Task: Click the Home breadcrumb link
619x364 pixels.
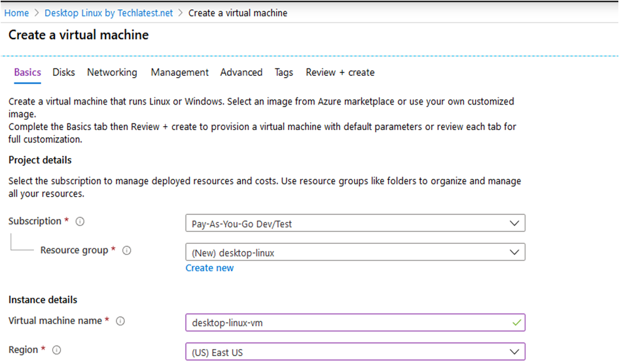Action: click(x=16, y=13)
